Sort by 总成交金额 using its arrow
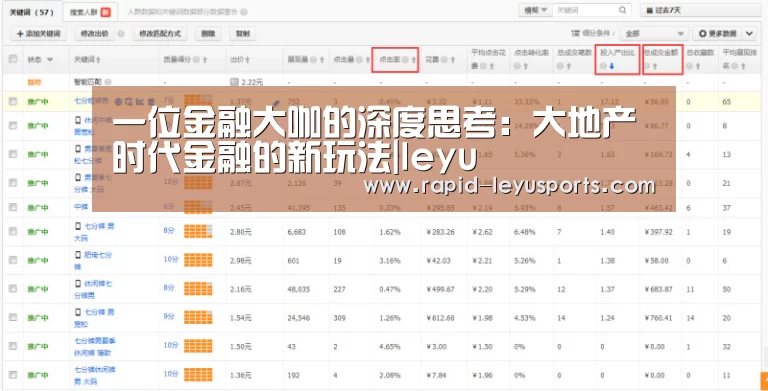Viewport: 768px width, 391px height. (x=655, y=66)
